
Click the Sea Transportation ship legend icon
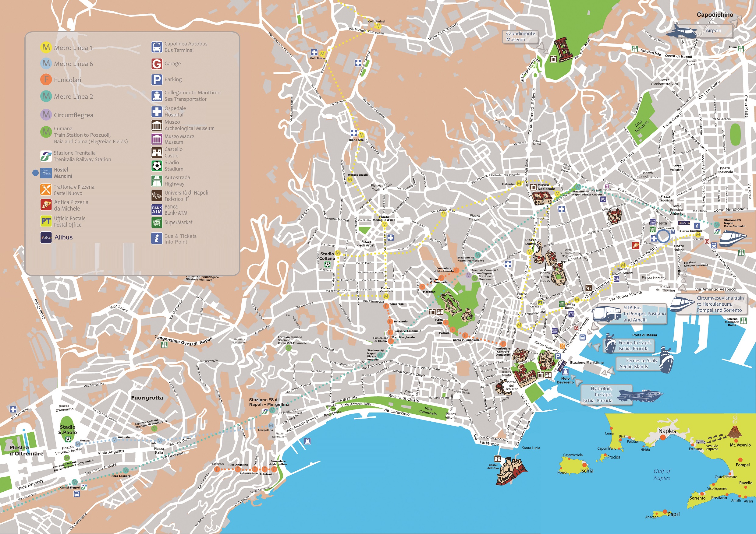[157, 96]
